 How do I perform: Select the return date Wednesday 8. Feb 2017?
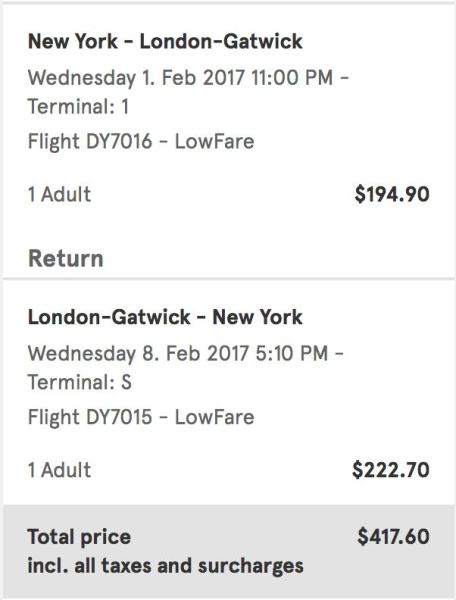click(x=138, y=354)
